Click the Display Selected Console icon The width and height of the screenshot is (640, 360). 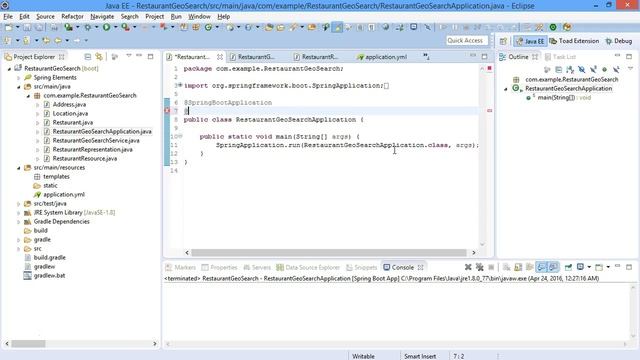pos(580,267)
